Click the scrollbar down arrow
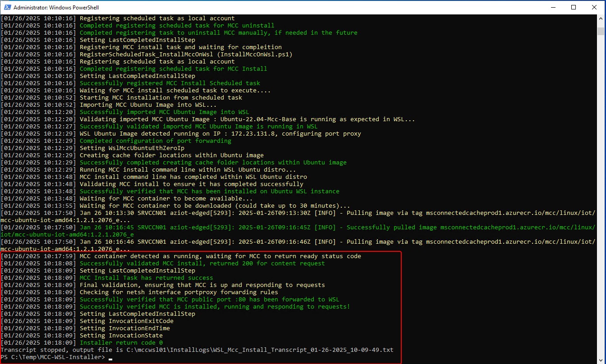 pos(601,359)
